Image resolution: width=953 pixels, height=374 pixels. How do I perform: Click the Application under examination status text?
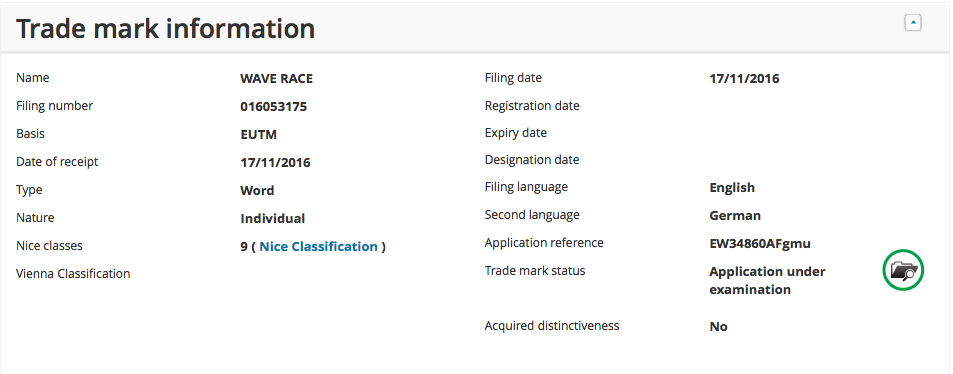click(x=767, y=280)
